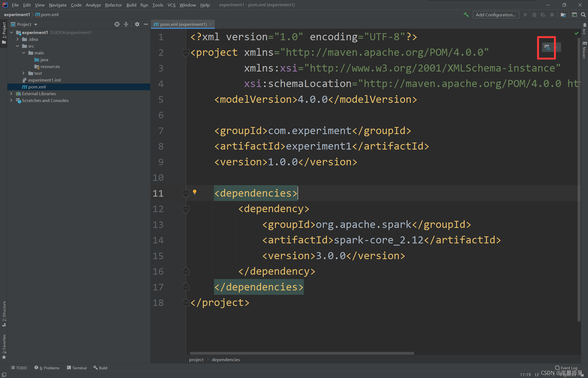Click the Search Everywhere magnifier icon
This screenshot has width=588, height=378.
(583, 15)
